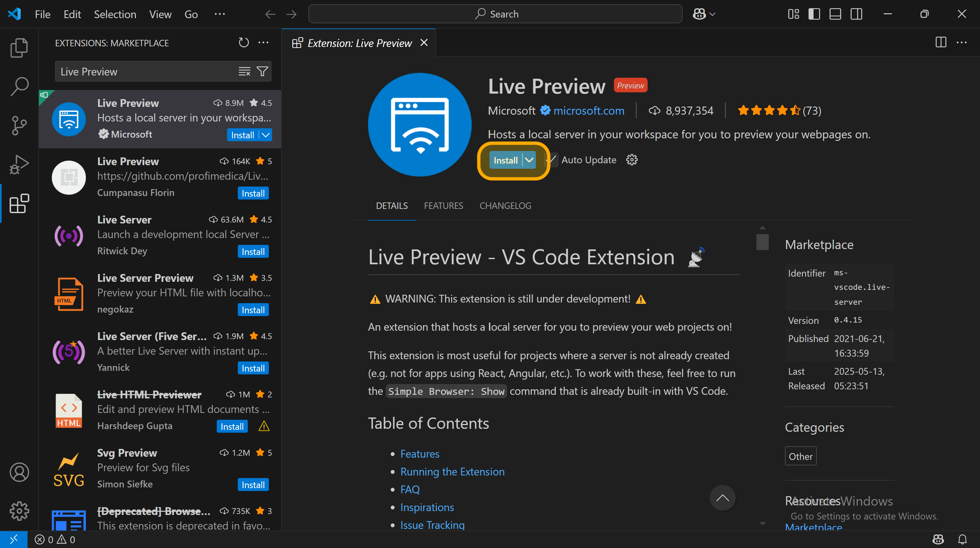This screenshot has width=980, height=548.
Task: Switch to the FEATURES tab
Action: tap(444, 206)
